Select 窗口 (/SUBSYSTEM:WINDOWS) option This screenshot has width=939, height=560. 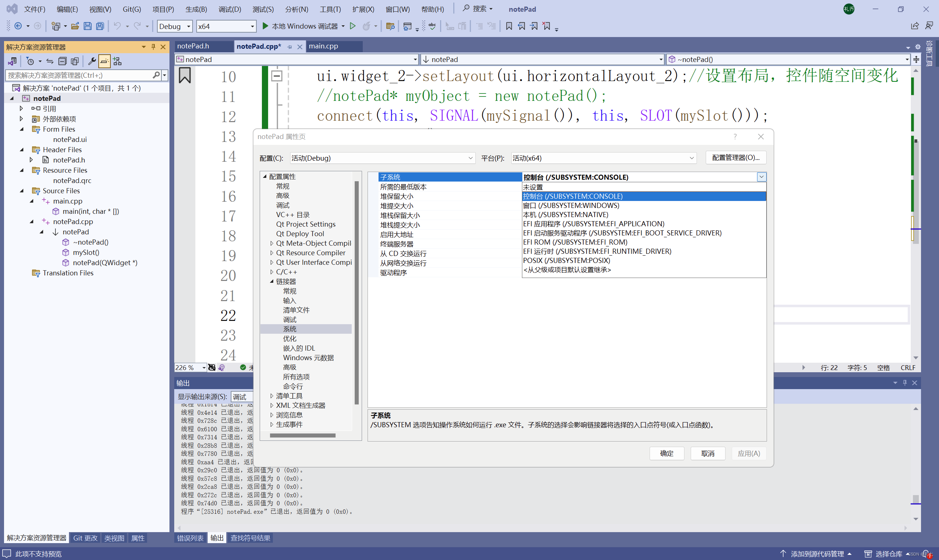pos(571,205)
